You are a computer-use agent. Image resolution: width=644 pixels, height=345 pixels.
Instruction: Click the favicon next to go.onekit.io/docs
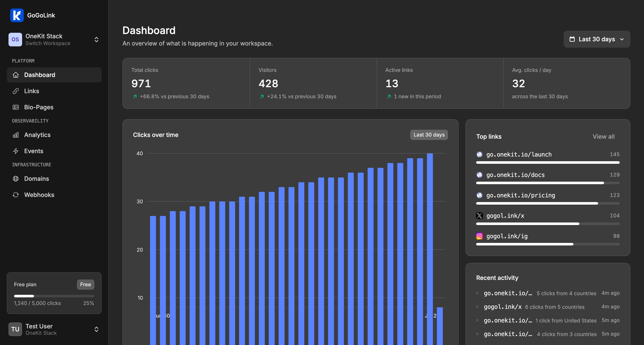[x=479, y=175]
